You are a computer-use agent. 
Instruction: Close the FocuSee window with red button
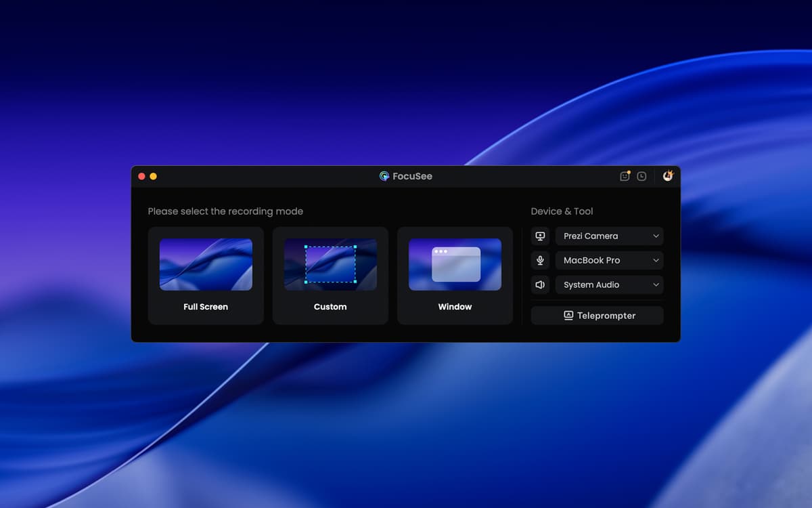click(141, 176)
